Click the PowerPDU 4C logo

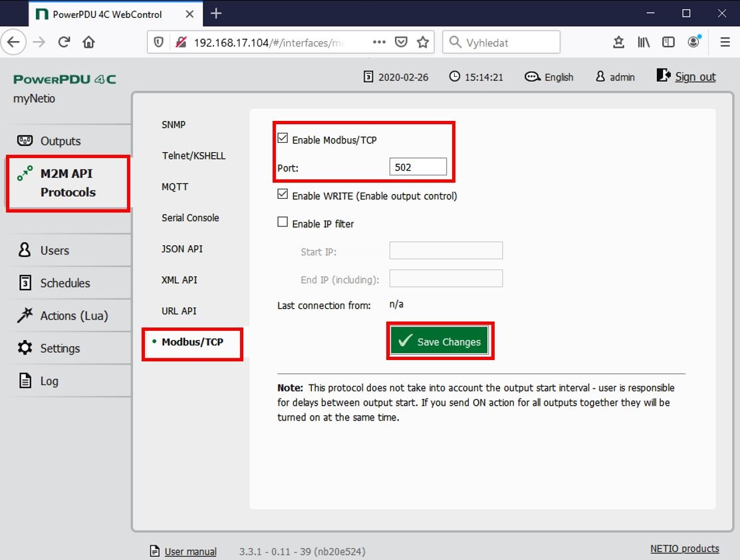(64, 79)
